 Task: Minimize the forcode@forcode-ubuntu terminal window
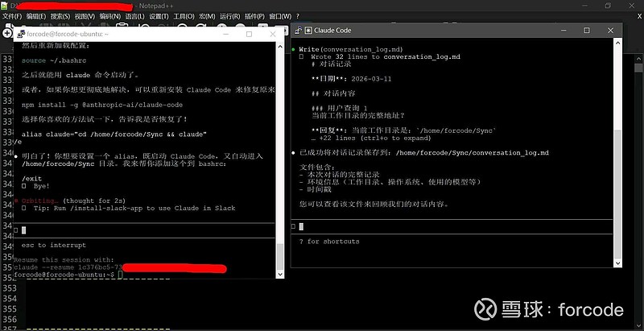point(225,35)
